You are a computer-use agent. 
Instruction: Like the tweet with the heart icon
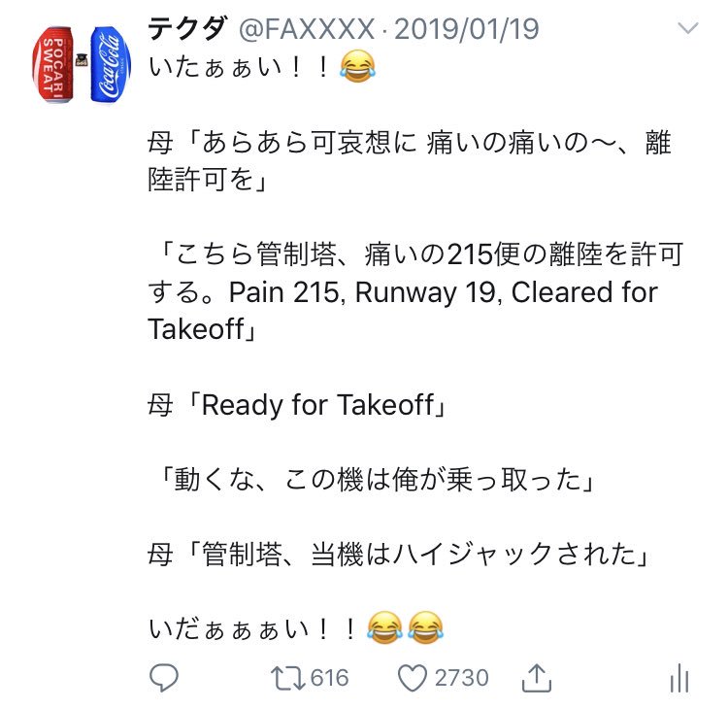413,678
